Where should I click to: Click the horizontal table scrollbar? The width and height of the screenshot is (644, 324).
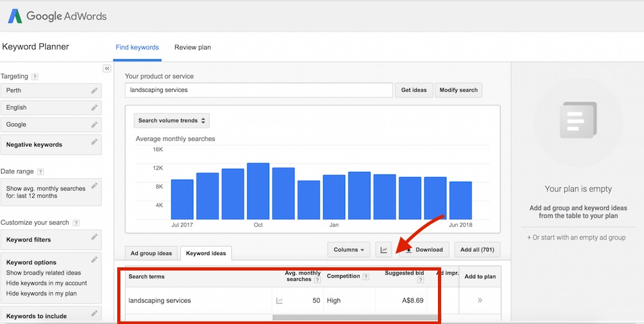coord(355,318)
